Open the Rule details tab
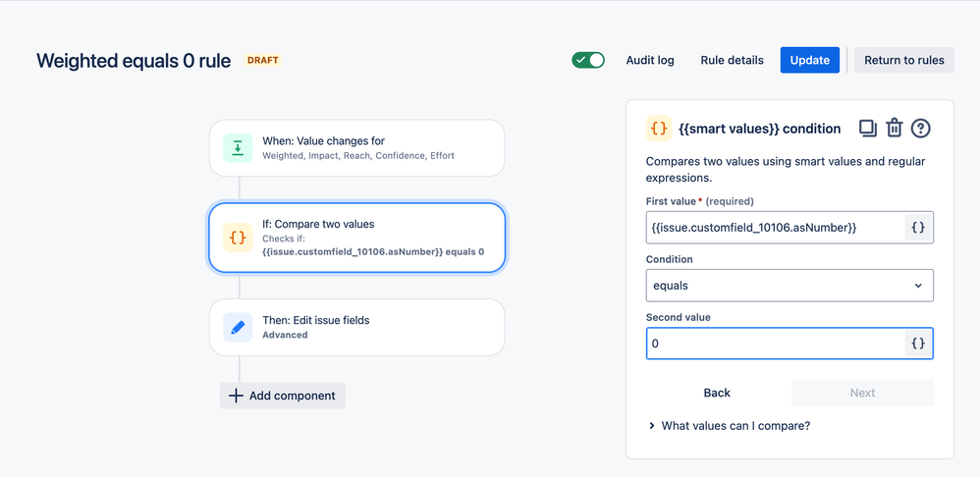 [x=732, y=60]
